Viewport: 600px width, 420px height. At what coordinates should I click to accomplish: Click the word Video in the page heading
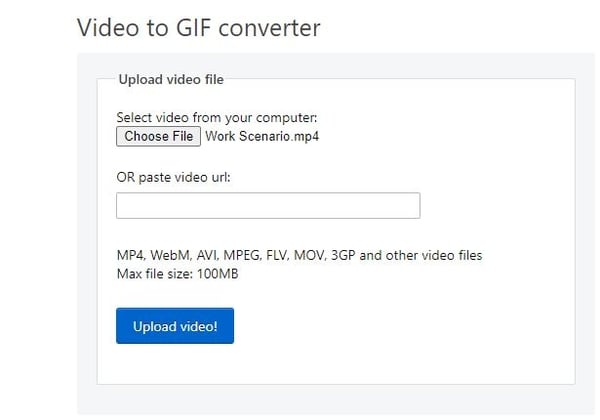click(x=108, y=28)
